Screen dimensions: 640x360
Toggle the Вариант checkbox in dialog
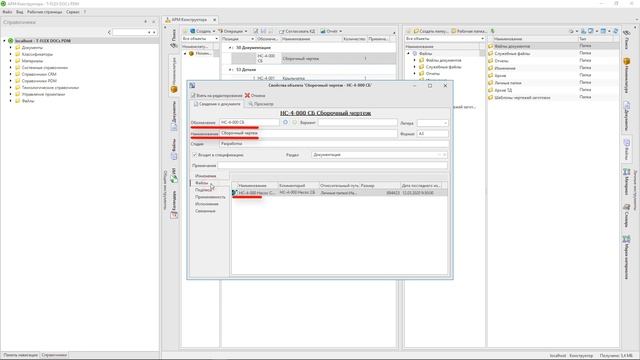[294, 122]
